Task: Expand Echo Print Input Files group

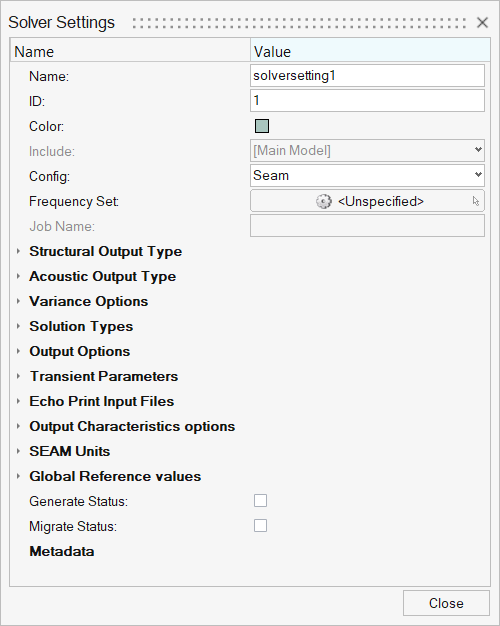Action: pos(18,401)
